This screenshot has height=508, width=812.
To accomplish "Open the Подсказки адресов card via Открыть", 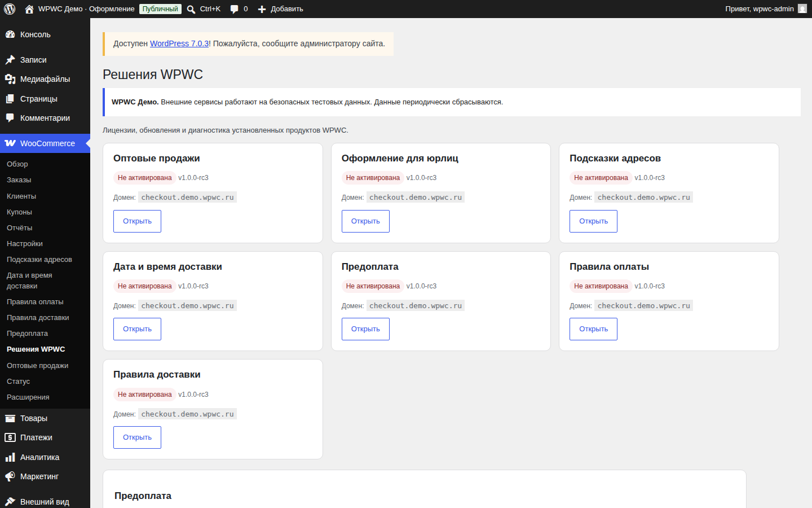I will tap(593, 221).
